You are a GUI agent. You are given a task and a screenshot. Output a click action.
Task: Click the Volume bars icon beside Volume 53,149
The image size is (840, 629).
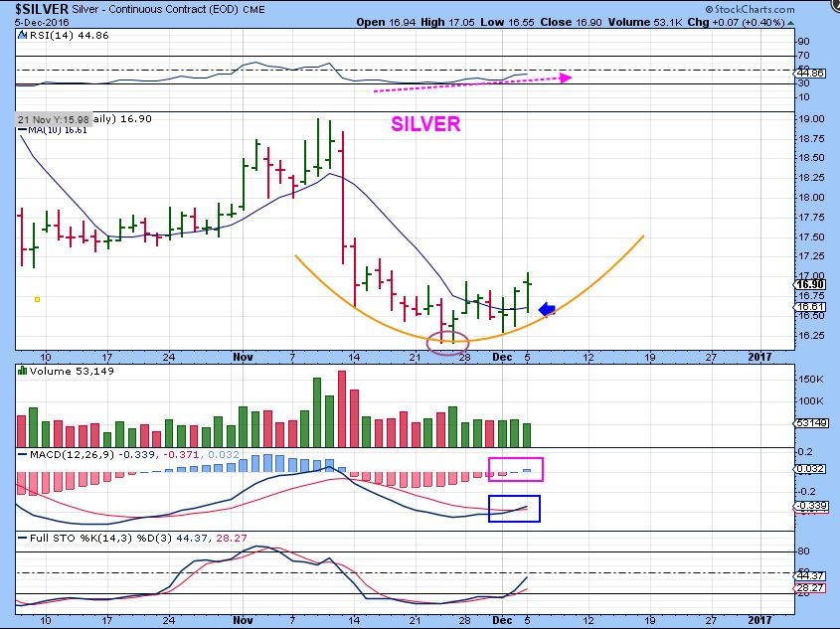(x=22, y=371)
